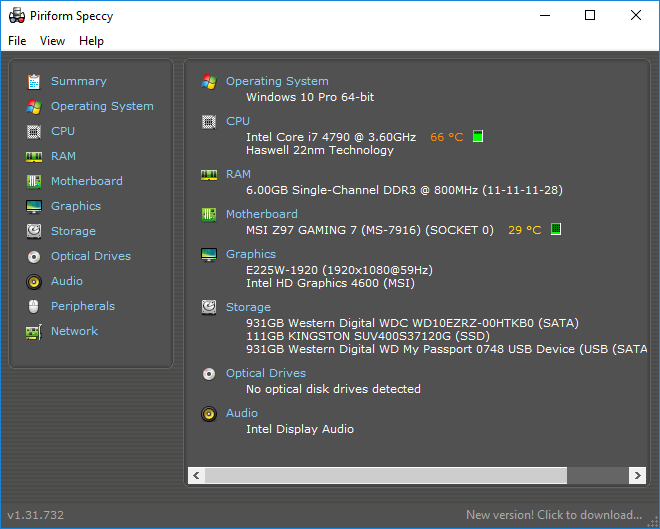Viewport: 660px width, 529px height.
Task: Open Network in the sidebar
Action: click(75, 331)
